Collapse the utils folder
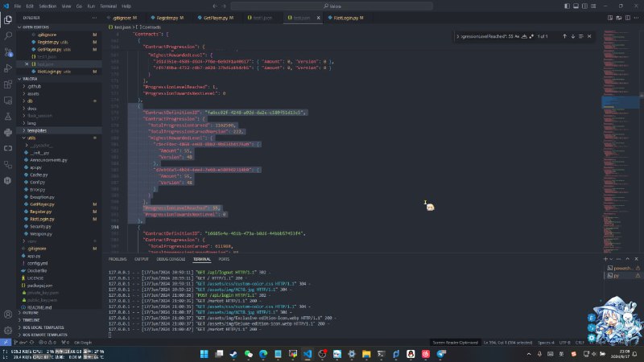The image size is (644, 362). pyautogui.click(x=31, y=138)
